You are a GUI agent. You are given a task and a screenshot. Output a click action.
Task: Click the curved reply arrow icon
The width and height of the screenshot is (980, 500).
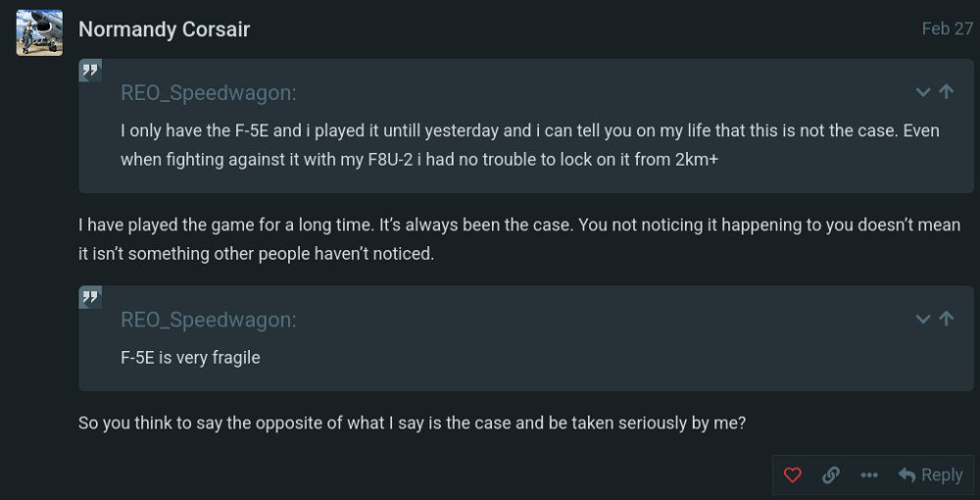click(907, 475)
